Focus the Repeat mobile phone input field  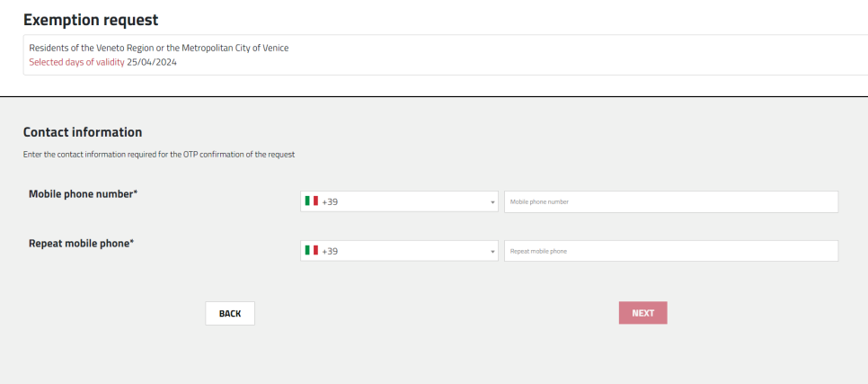click(x=671, y=251)
